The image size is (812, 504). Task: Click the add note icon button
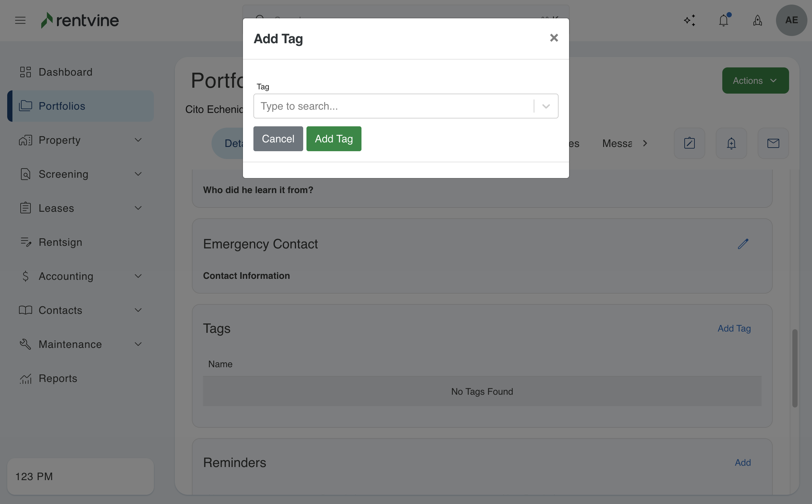click(x=689, y=143)
